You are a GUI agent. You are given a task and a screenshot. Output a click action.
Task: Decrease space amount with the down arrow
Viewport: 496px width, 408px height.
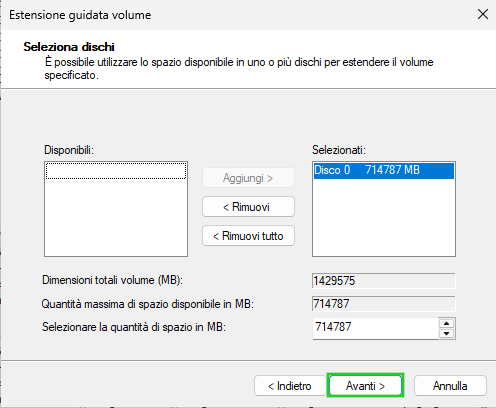coord(447,333)
